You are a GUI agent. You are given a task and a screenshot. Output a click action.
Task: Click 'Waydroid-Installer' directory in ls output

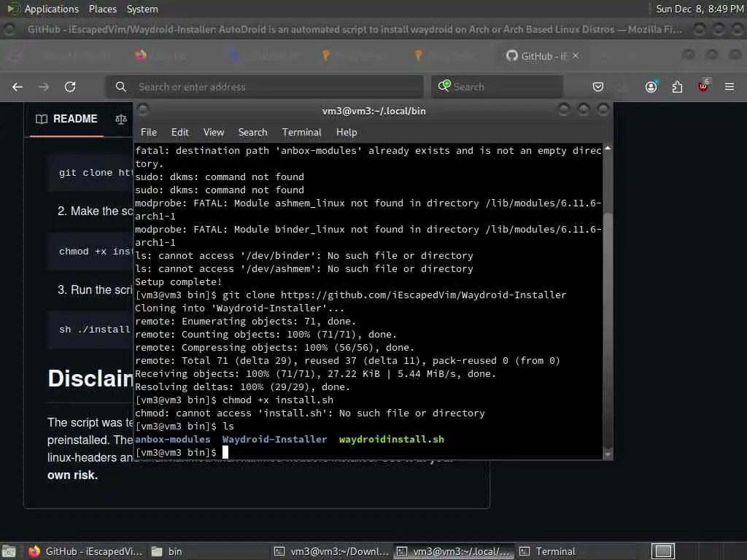(274, 440)
